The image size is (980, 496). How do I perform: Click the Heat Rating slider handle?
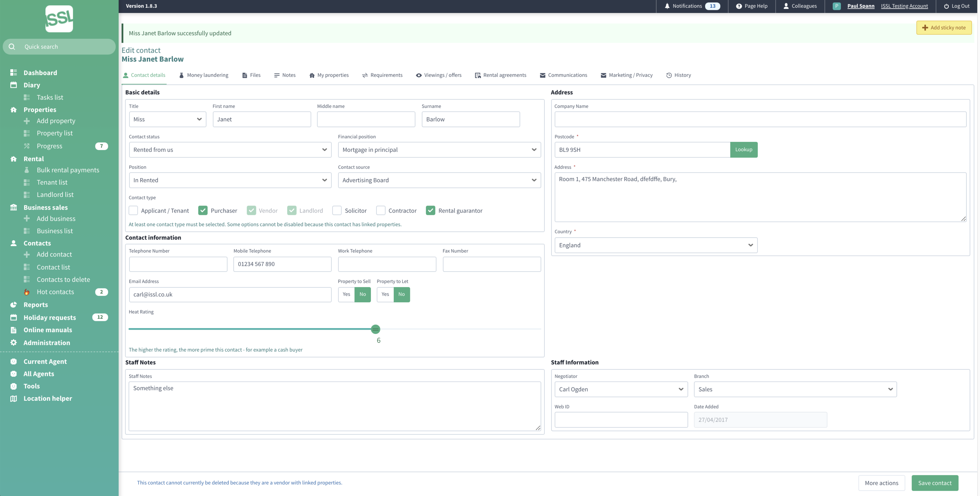375,329
